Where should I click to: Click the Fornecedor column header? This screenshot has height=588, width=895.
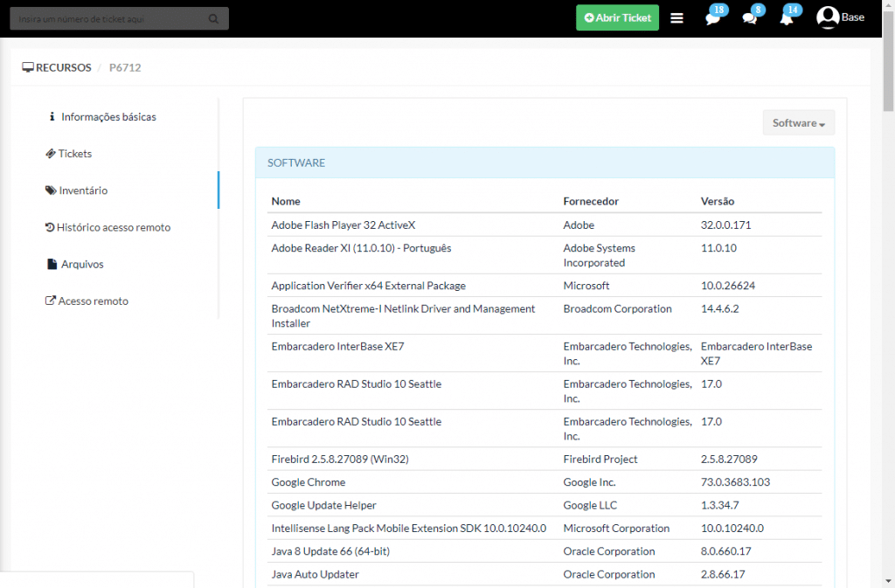[x=591, y=201]
